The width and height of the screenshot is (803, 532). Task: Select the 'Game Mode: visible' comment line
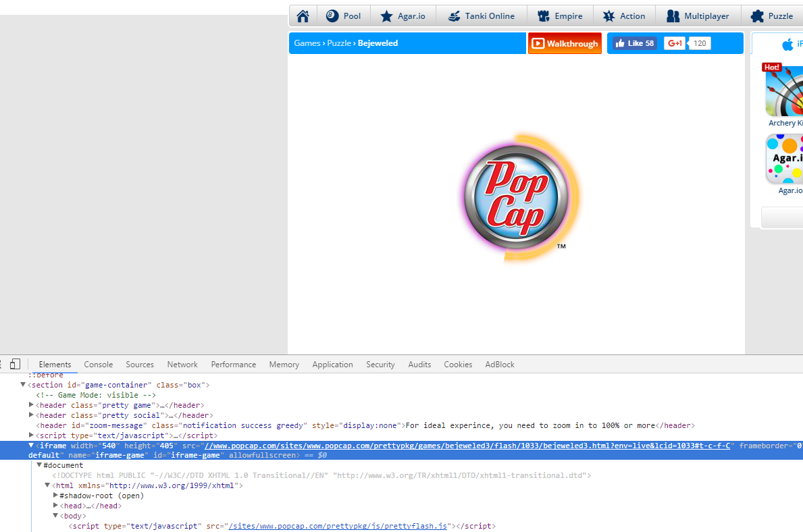(96, 395)
